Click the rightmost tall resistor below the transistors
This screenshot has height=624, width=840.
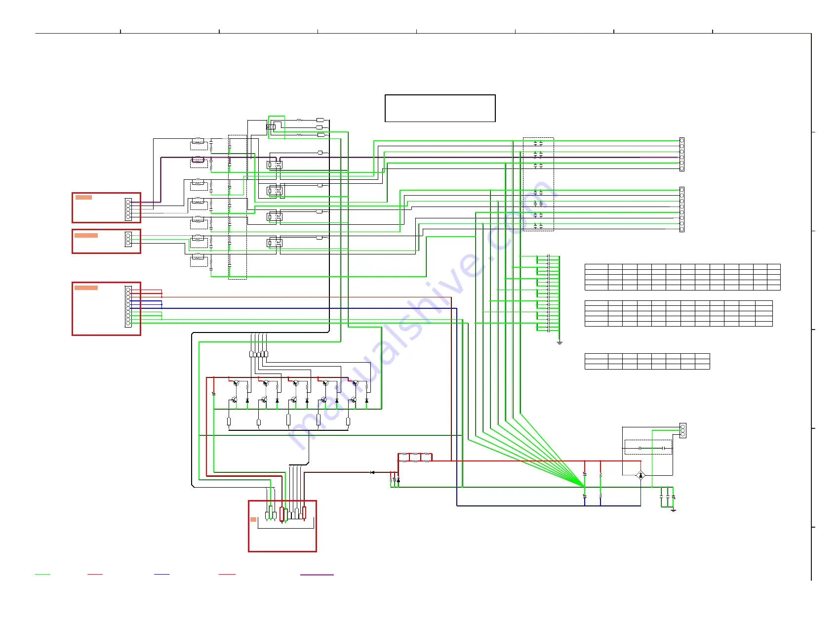348,421
